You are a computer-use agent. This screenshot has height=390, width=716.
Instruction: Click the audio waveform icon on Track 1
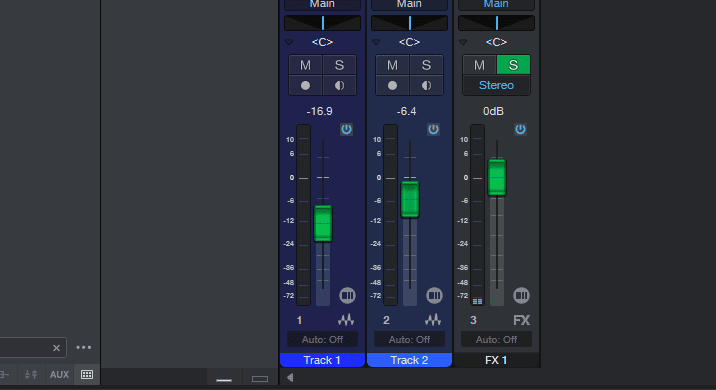tap(346, 320)
